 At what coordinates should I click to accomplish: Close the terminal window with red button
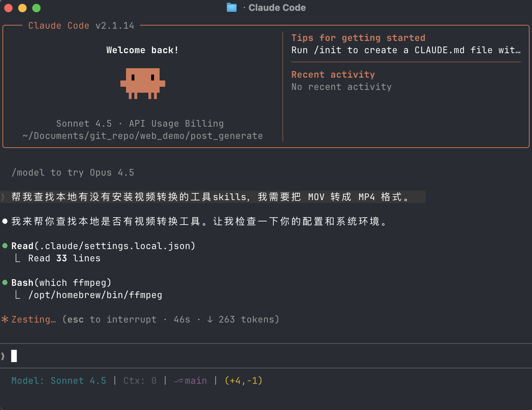8,8
